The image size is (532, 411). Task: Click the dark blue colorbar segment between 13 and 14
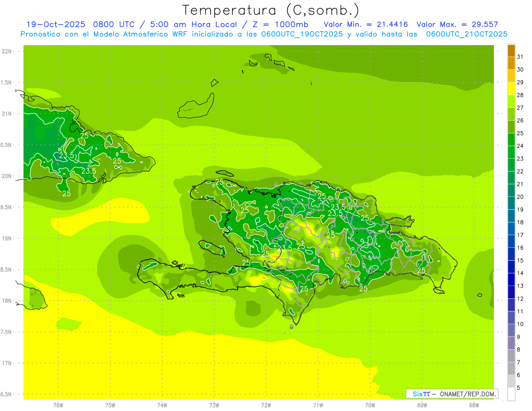511,279
